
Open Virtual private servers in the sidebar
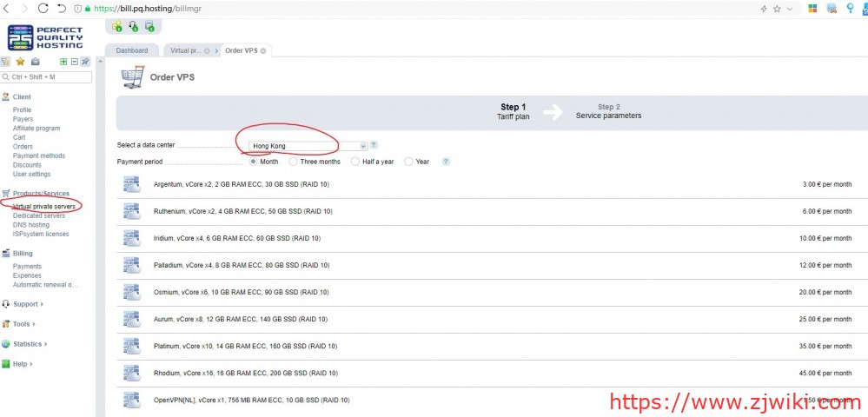(43, 206)
